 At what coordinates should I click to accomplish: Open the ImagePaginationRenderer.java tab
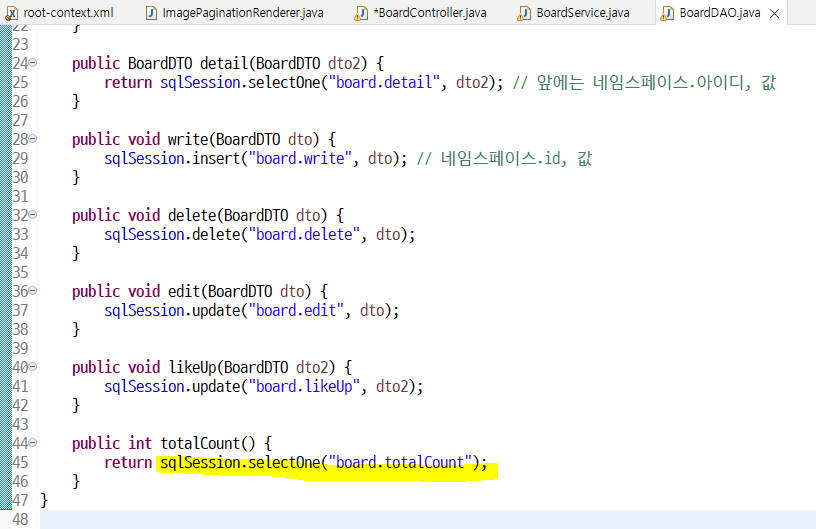[243, 12]
